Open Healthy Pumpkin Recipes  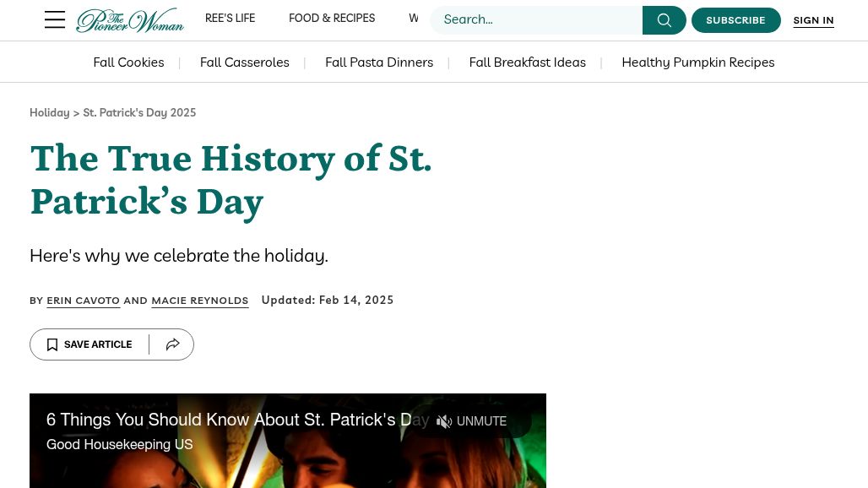697,62
